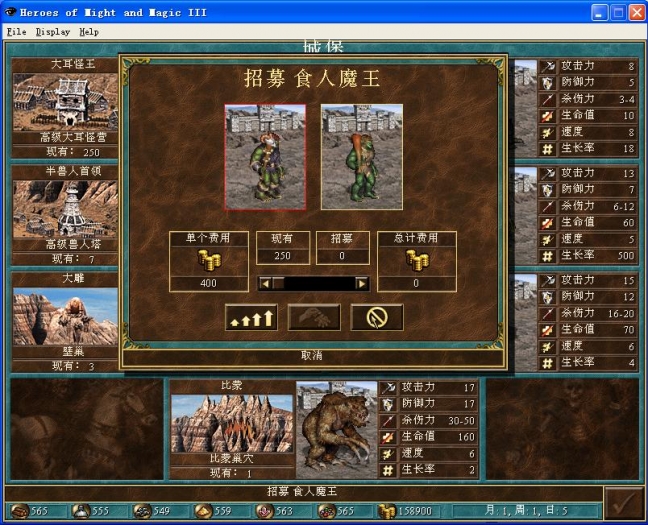
Task: Click attack icon with value 8
Action: pyautogui.click(x=548, y=66)
